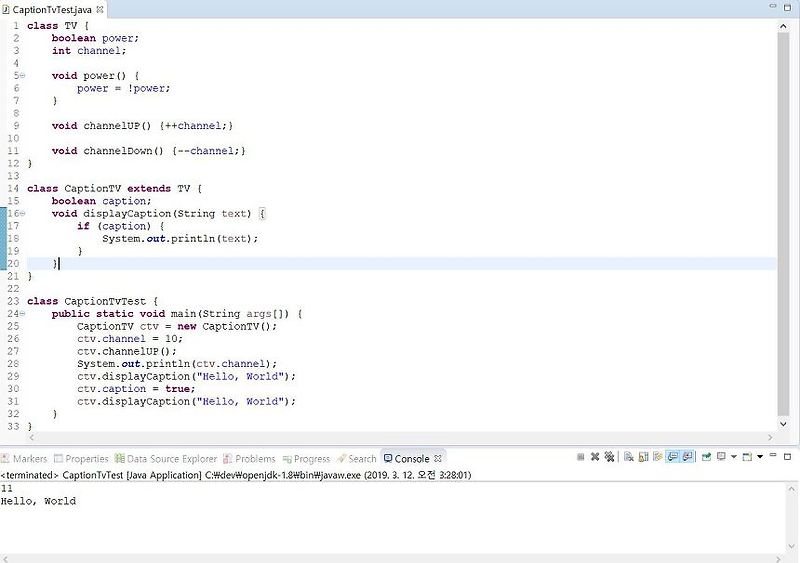Click 'ctv.caption = true;' line
800x563 pixels.
tap(136, 389)
